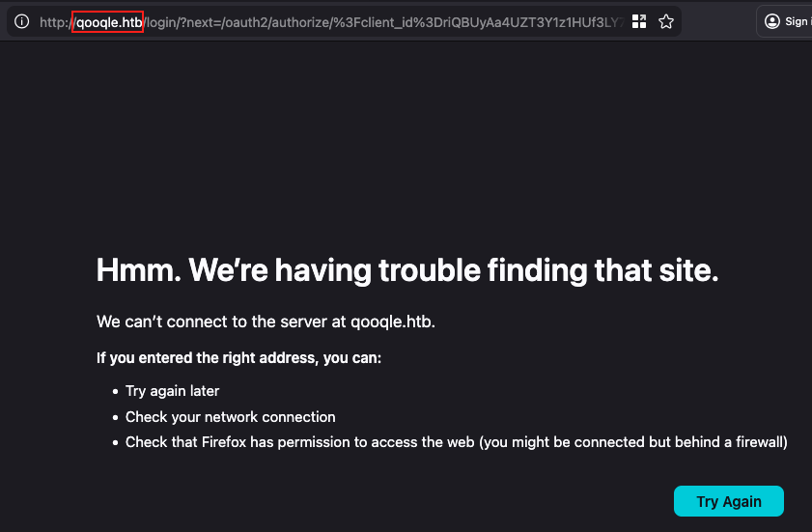
Task: Open the site information icon in address bar
Action: (x=22, y=22)
